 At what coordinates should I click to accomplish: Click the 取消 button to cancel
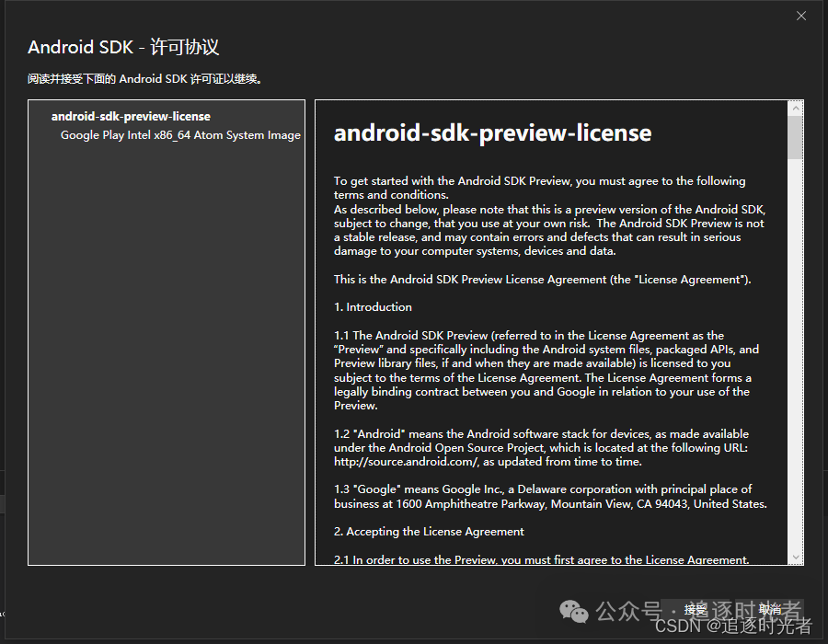pos(769,609)
